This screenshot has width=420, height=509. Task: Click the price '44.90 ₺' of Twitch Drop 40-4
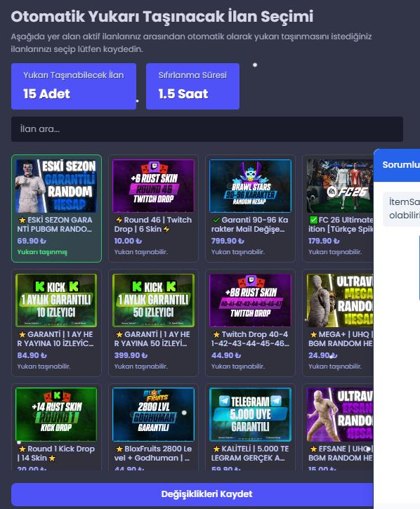click(226, 355)
